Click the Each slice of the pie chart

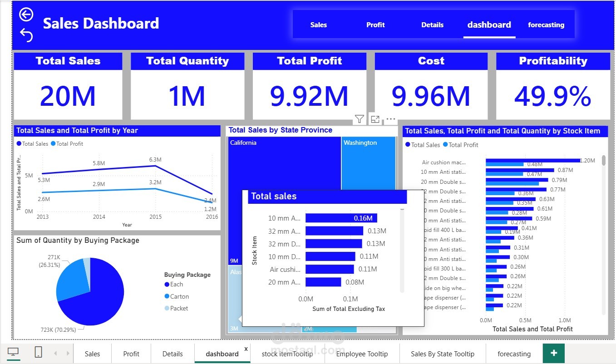(x=98, y=300)
